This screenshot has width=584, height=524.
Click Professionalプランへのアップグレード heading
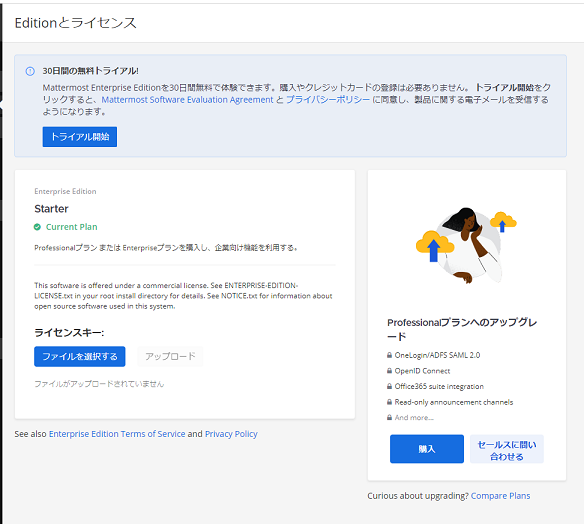click(462, 329)
